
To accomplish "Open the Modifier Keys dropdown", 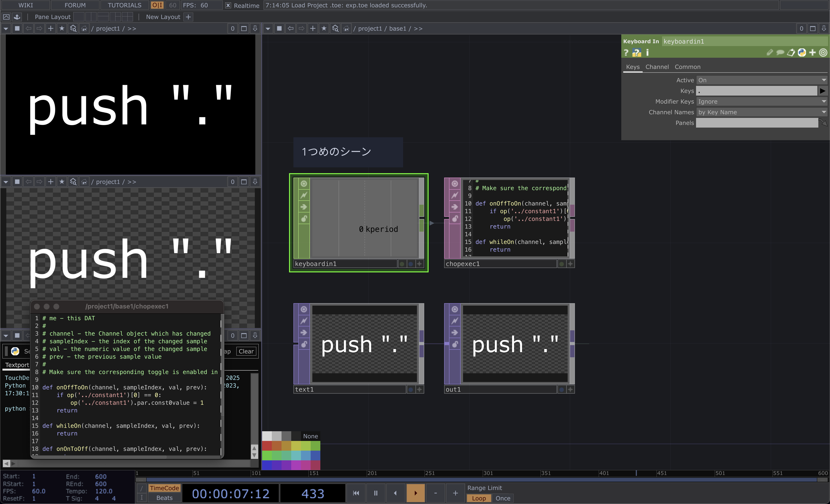I will (x=824, y=102).
